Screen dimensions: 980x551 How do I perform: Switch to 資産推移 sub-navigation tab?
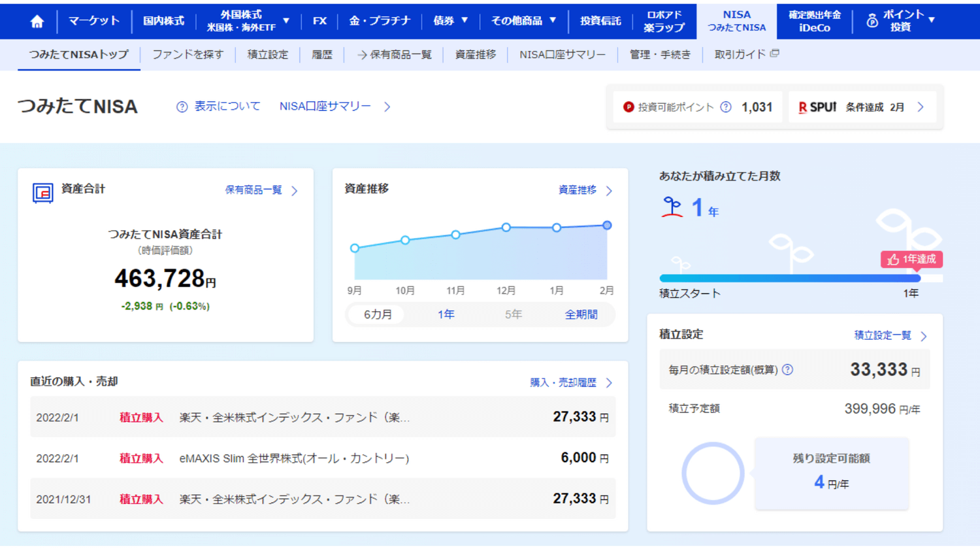click(x=476, y=55)
